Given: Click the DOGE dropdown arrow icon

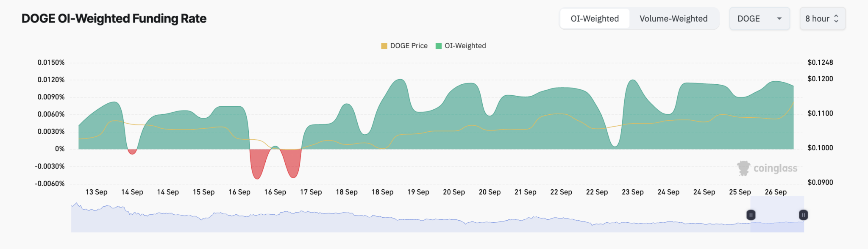Looking at the screenshot, I should (x=779, y=19).
